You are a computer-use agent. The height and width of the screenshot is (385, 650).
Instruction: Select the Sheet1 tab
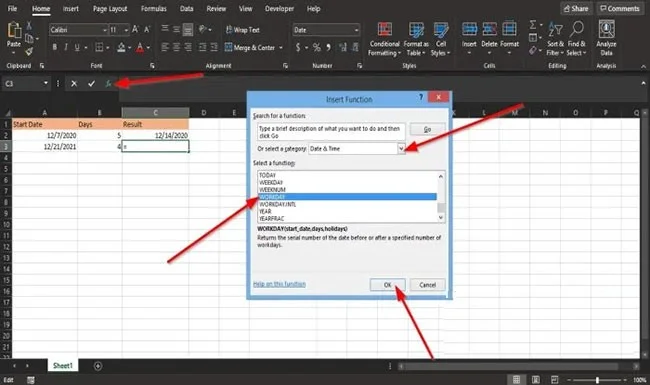(63, 366)
